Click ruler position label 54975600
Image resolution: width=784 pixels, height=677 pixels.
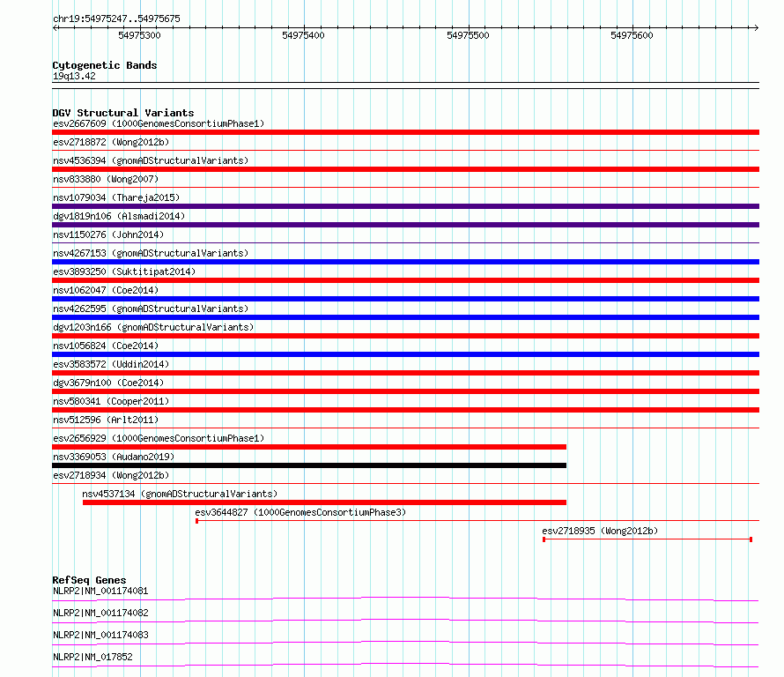[632, 35]
